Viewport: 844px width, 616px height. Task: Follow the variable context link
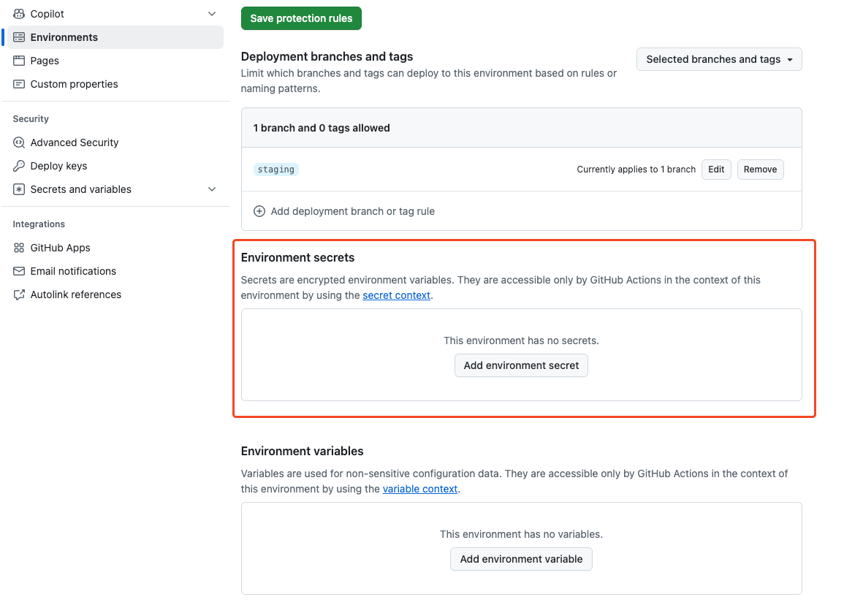(420, 489)
